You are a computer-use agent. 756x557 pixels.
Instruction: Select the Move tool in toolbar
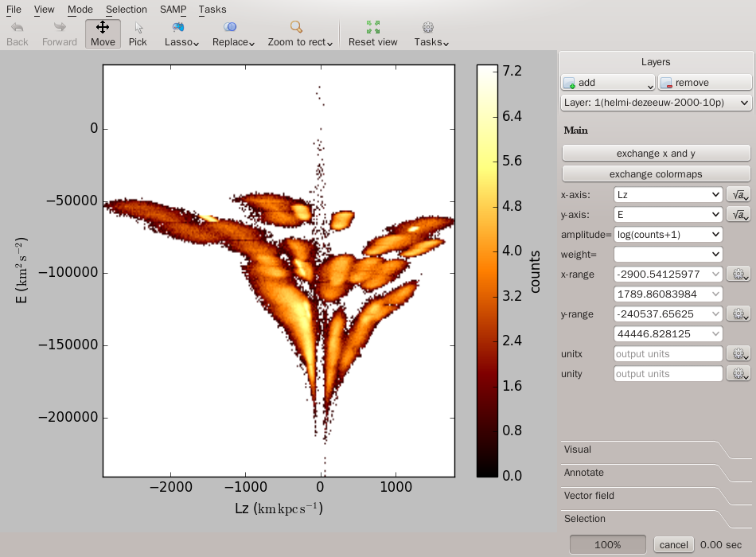(x=103, y=33)
